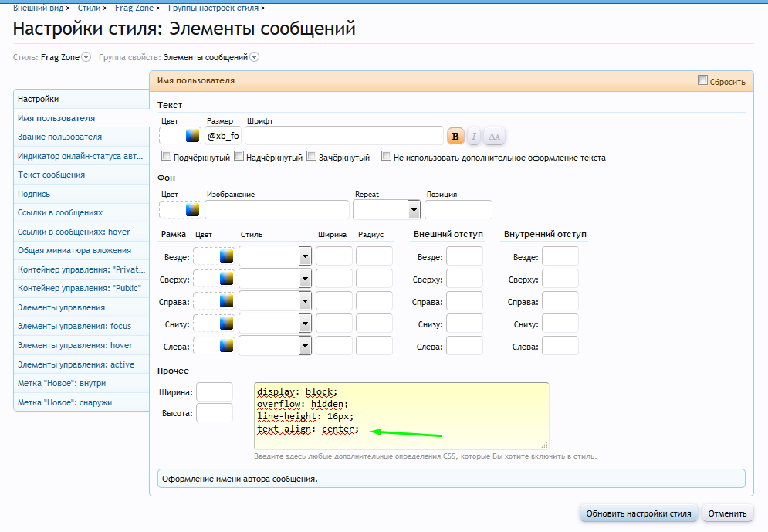Open border style dropdown for Снизу
This screenshot has height=532, width=768.
click(x=276, y=324)
